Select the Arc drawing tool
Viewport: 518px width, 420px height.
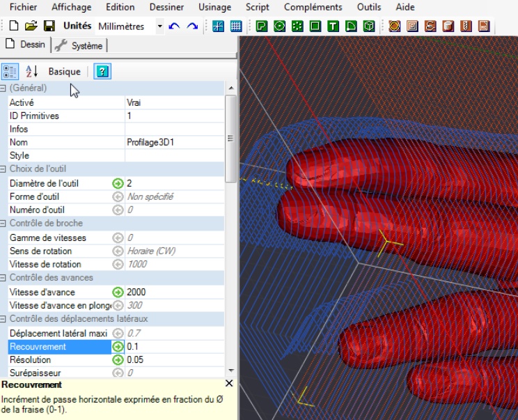click(351, 26)
